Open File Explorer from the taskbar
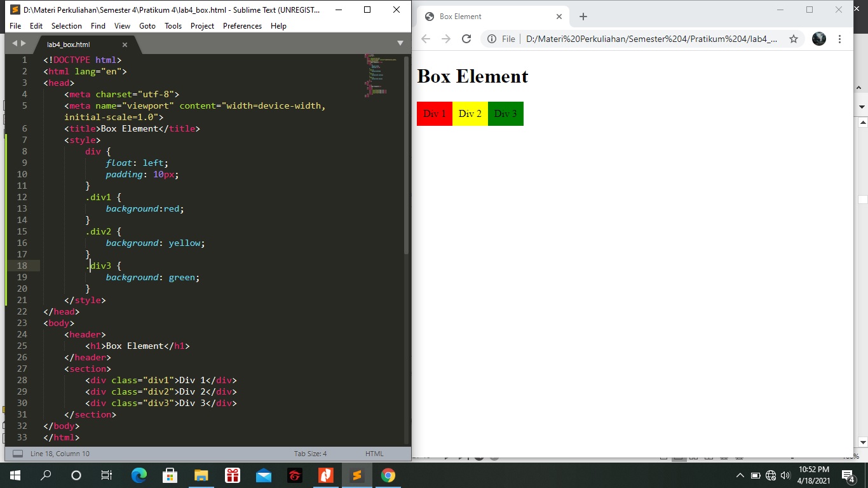Viewport: 868px width, 488px height. point(201,475)
